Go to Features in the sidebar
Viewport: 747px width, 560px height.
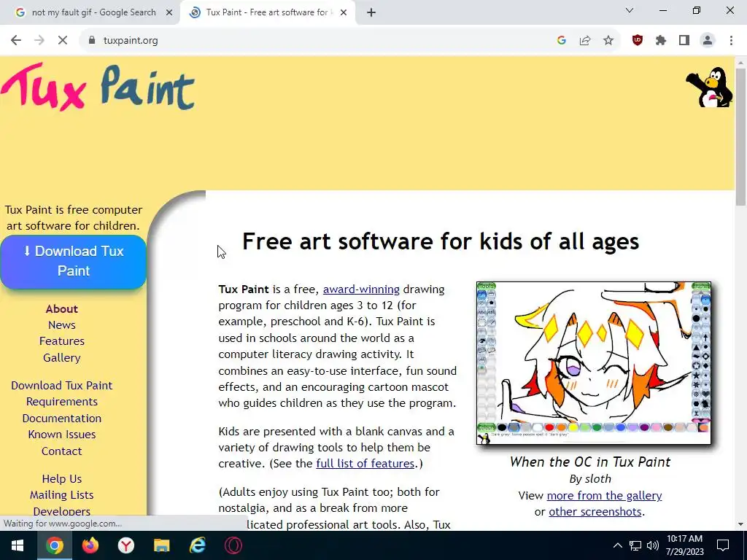pyautogui.click(x=61, y=341)
